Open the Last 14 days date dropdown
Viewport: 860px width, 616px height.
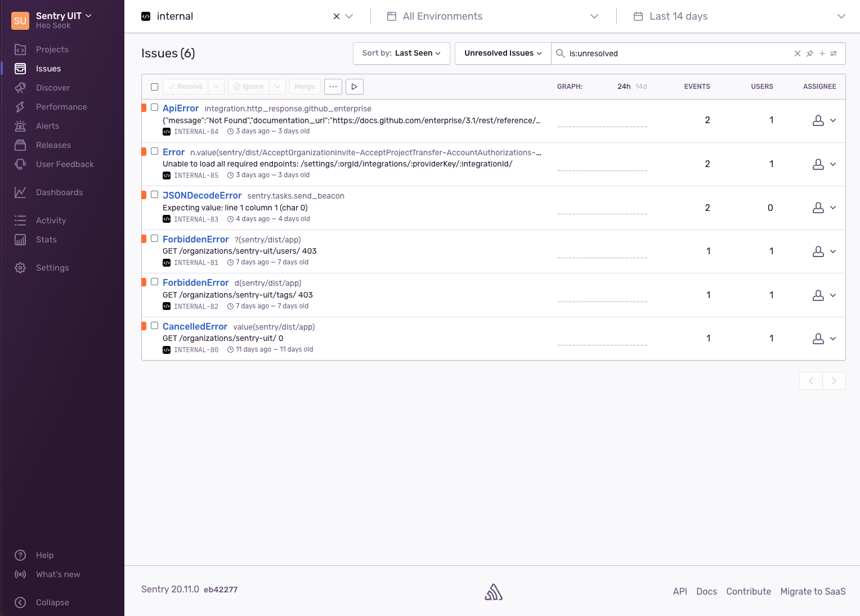740,16
